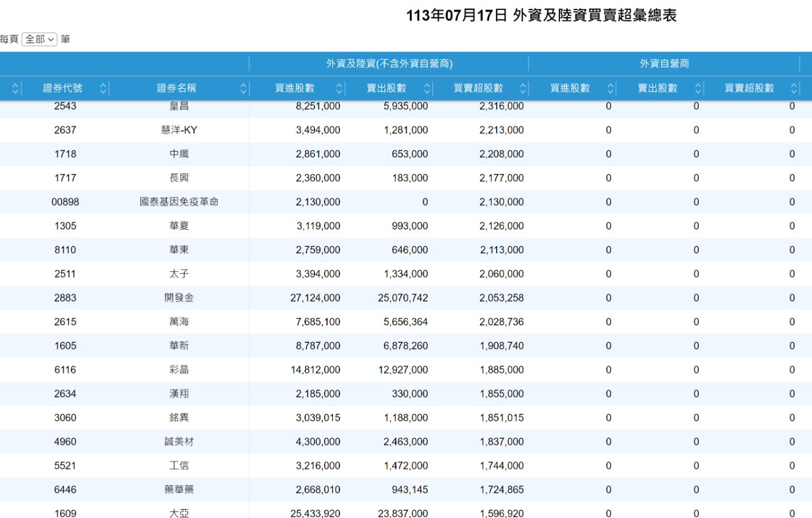Sort the dealer 買進股數 column

coord(610,88)
